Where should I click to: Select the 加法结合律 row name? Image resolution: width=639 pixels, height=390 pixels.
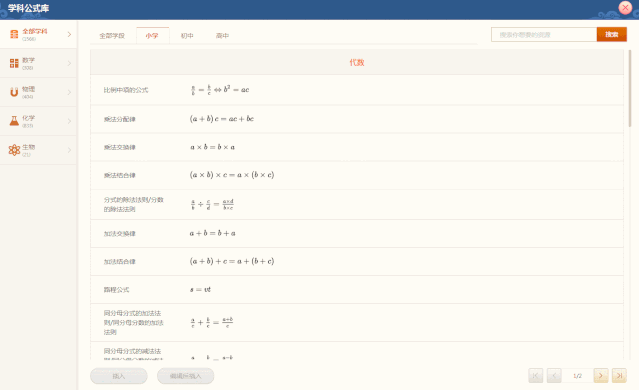(x=119, y=262)
